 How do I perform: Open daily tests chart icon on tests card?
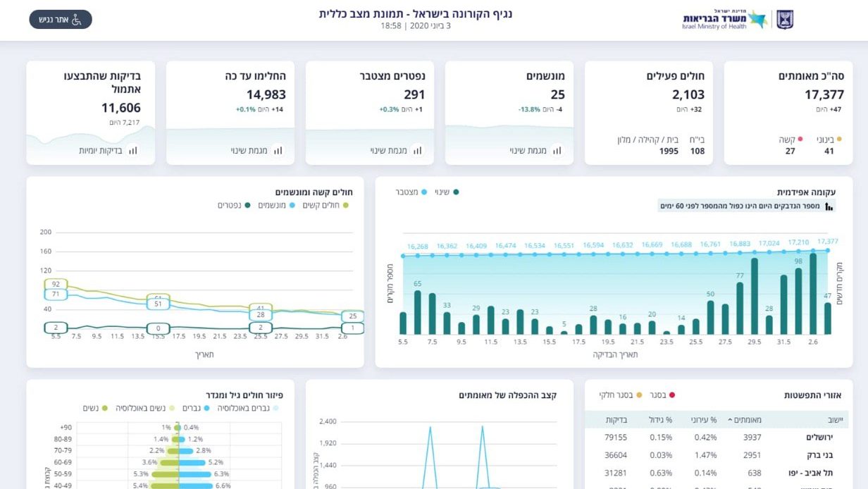click(x=133, y=150)
